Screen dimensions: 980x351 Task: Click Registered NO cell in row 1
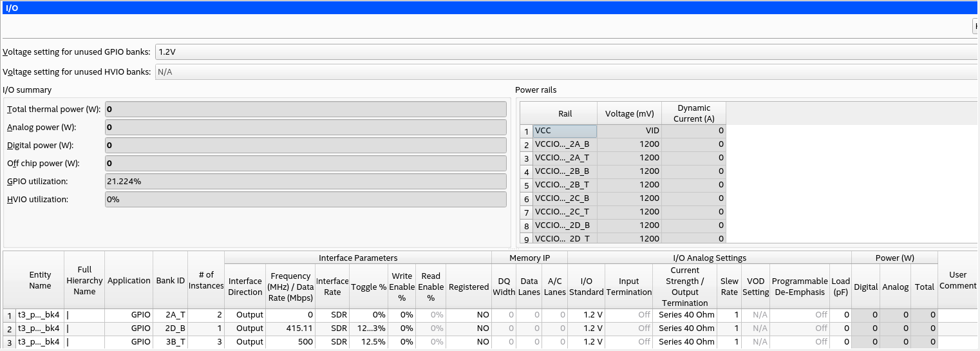coord(468,315)
